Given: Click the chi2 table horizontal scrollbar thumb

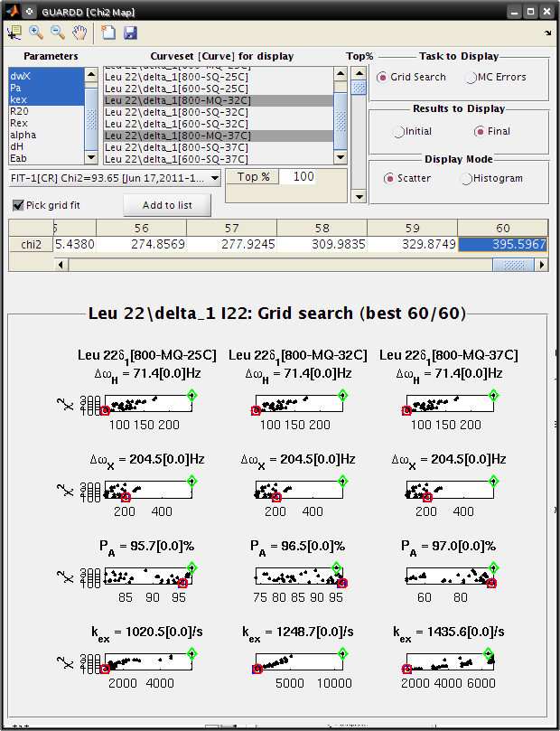Looking at the screenshot, I should [514, 265].
